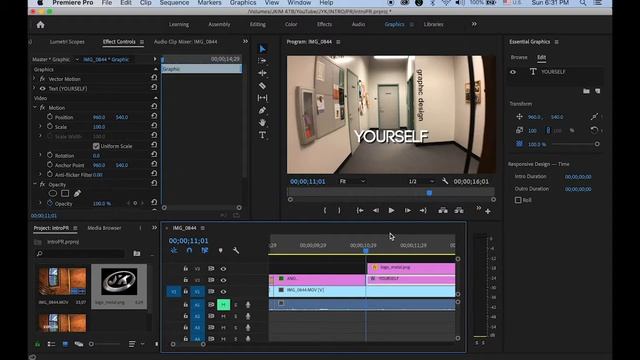Create rectangle mask under Opacity

click(x=65, y=193)
